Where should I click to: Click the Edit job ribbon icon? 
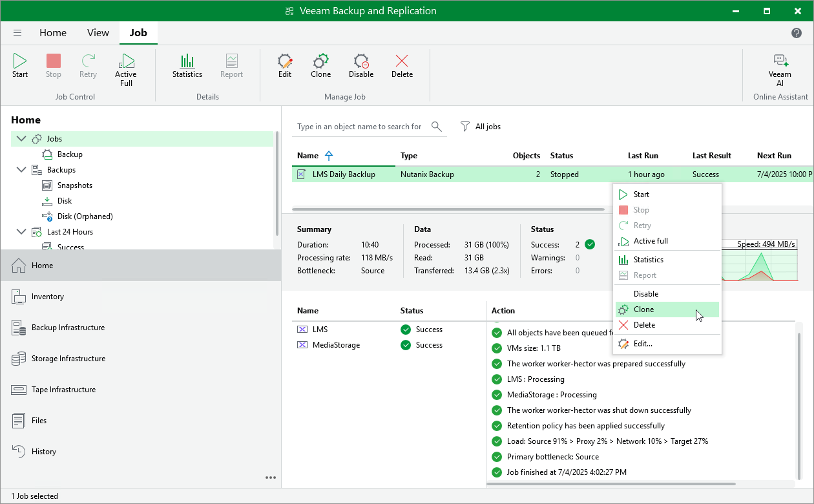pyautogui.click(x=285, y=66)
